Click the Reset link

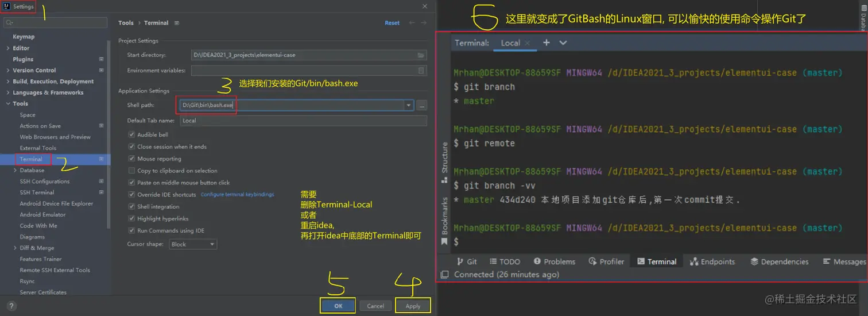tap(392, 23)
